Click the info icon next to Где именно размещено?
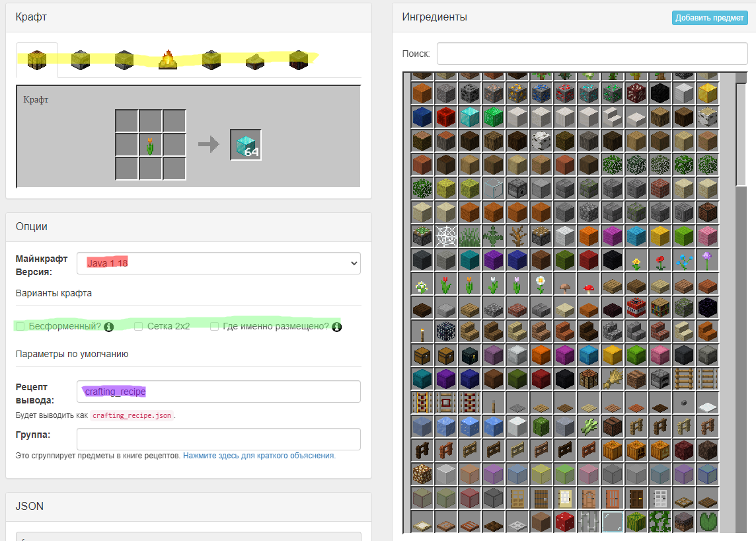 click(x=337, y=327)
